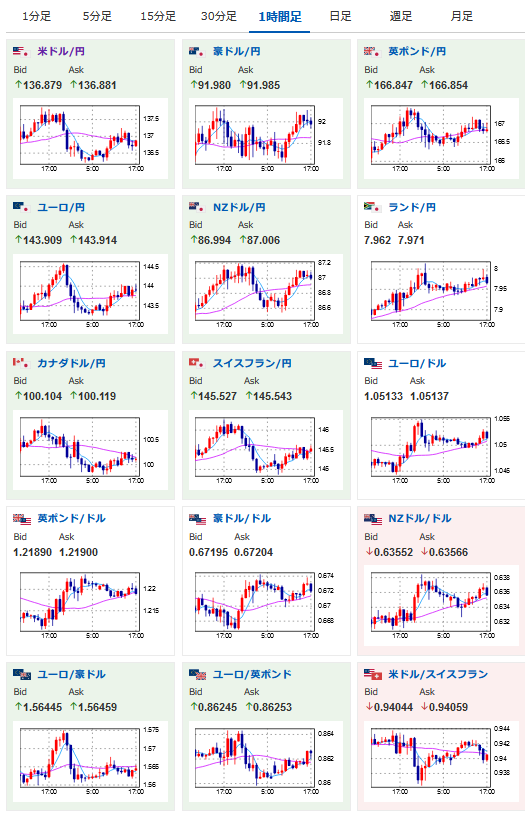Image resolution: width=525 pixels, height=814 pixels.
Task: Switch to the 1分足 tab
Action: 36,17
